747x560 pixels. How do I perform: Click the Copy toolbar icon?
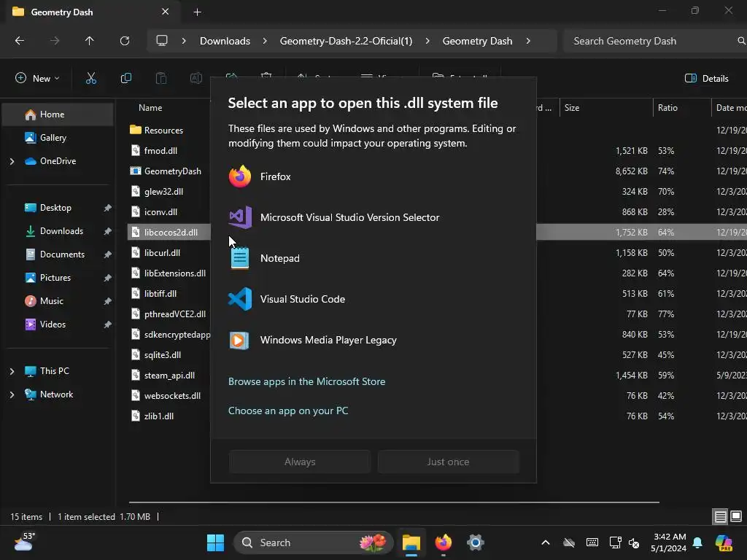(x=125, y=78)
